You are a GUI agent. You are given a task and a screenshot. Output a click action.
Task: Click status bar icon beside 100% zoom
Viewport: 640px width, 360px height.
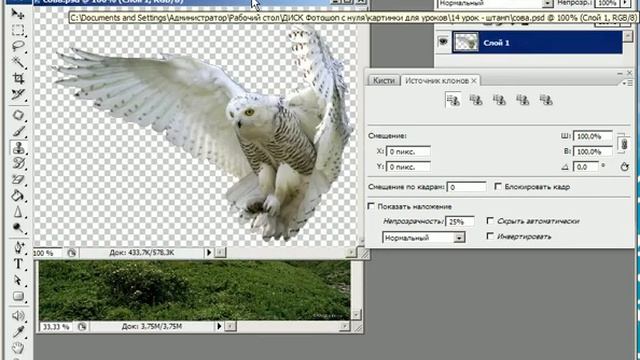(x=72, y=253)
